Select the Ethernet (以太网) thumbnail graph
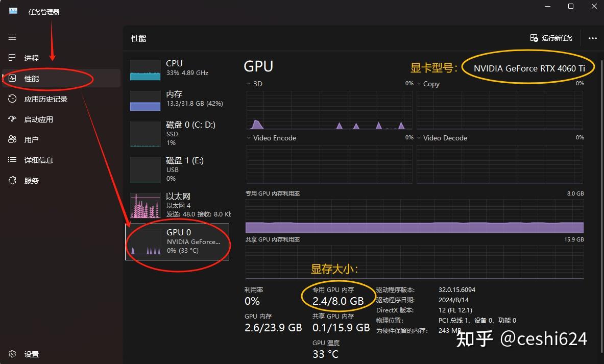This screenshot has width=604, height=364. tap(145, 205)
